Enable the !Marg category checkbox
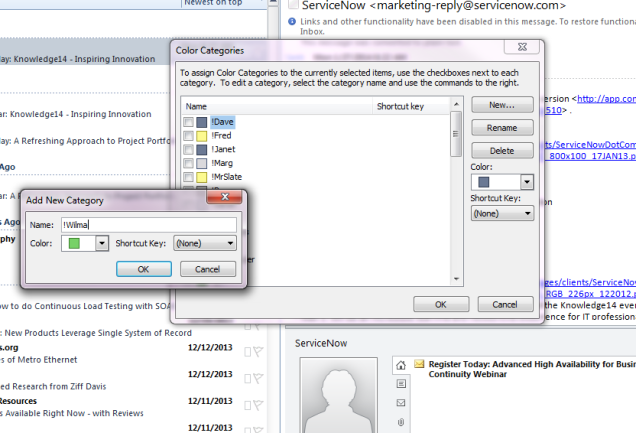Screen dimensions: 636x433 pyautogui.click(x=188, y=161)
